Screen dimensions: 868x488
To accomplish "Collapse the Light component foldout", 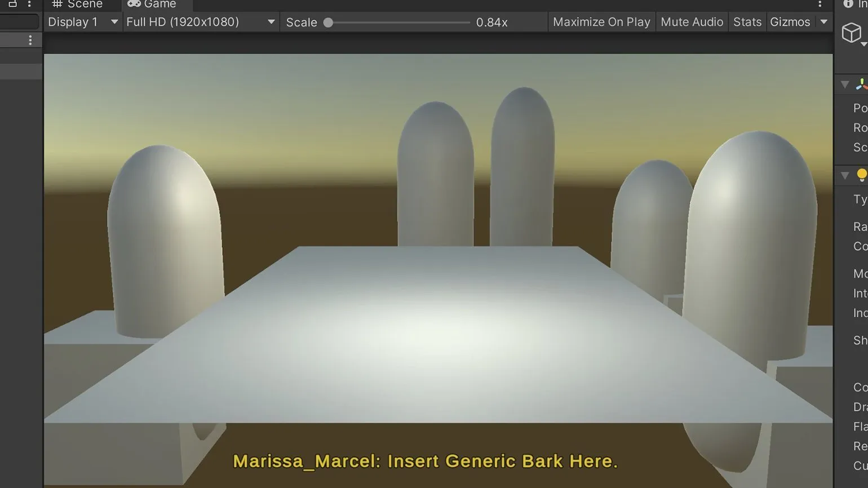I will pyautogui.click(x=845, y=175).
